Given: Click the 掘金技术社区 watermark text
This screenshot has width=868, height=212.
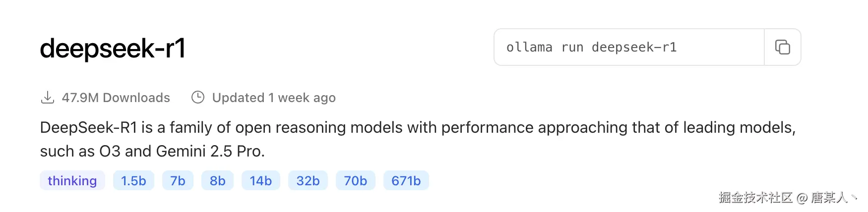Looking at the screenshot, I should pos(755,198).
